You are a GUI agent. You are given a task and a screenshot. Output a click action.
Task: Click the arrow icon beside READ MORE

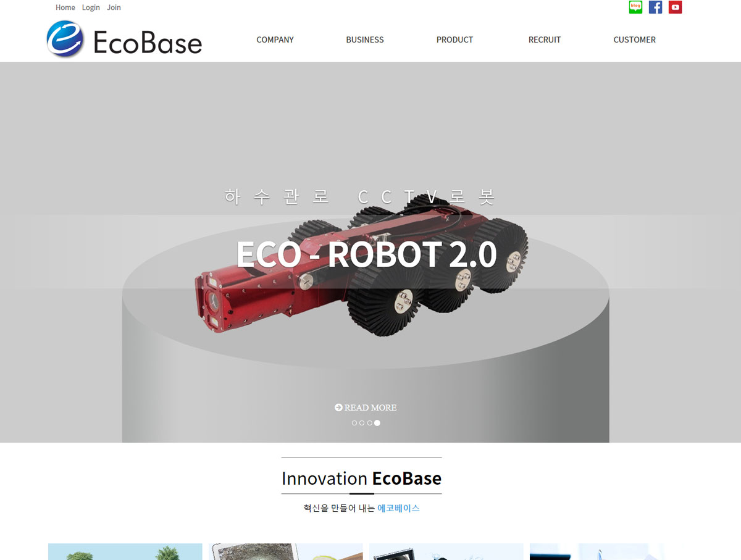click(x=338, y=407)
